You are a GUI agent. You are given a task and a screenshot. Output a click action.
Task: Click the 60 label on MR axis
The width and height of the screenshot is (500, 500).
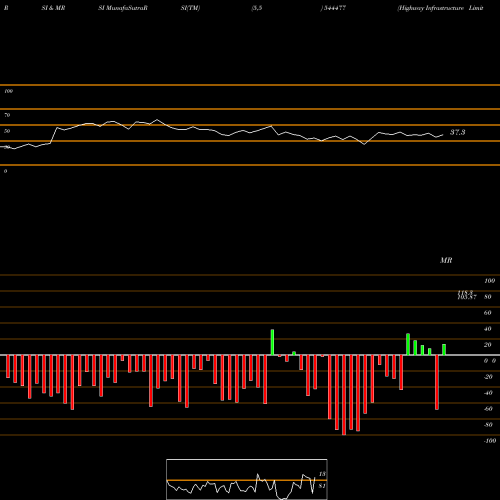[488, 313]
